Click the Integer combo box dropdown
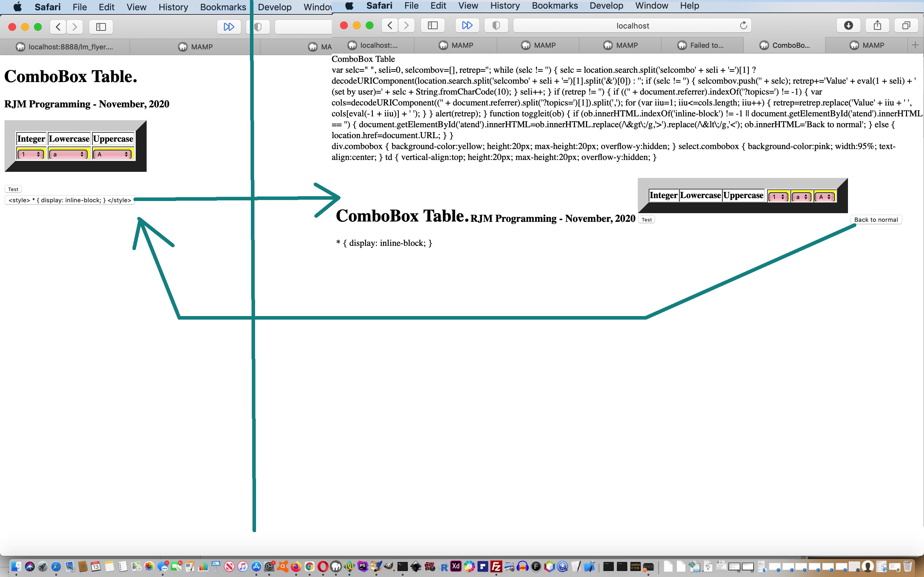This screenshot has height=577, width=924. (30, 154)
